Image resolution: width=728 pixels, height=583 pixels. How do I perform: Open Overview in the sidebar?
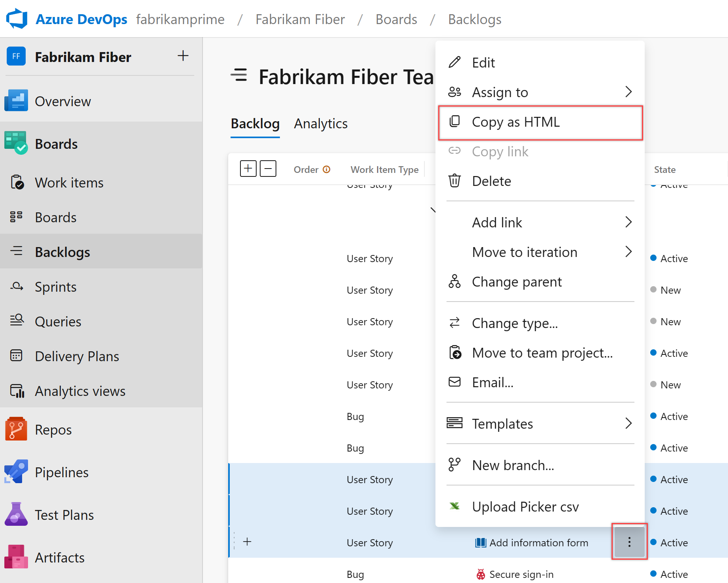click(x=62, y=101)
